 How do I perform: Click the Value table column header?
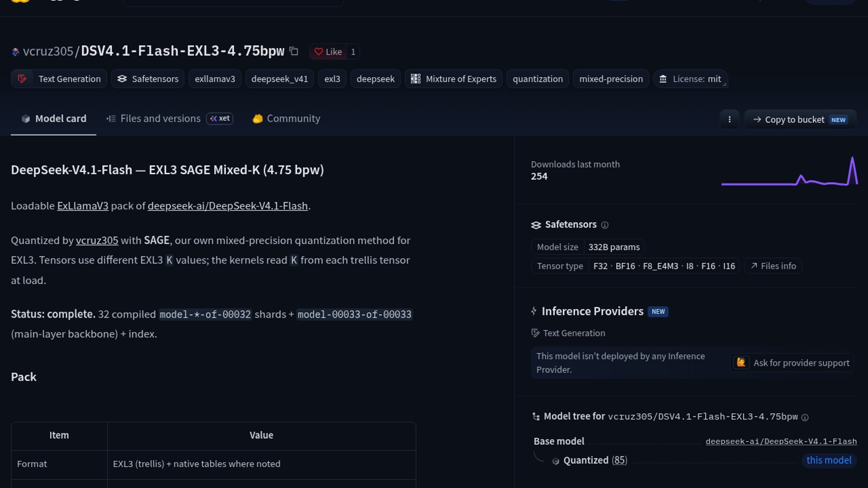[x=261, y=435]
